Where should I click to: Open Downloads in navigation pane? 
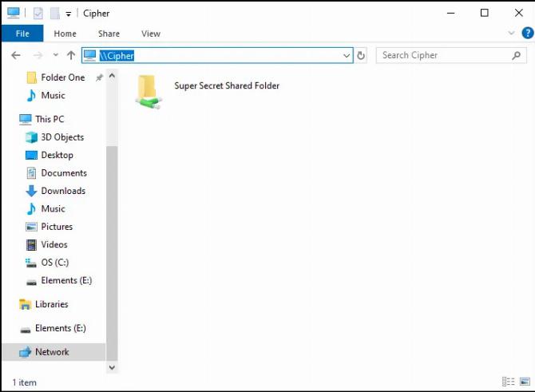pyautogui.click(x=63, y=191)
